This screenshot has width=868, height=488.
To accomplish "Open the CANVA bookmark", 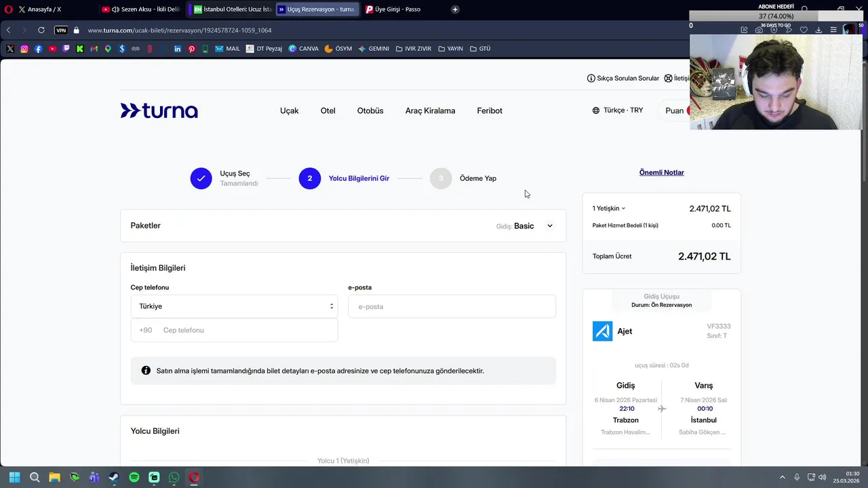I will [x=303, y=49].
